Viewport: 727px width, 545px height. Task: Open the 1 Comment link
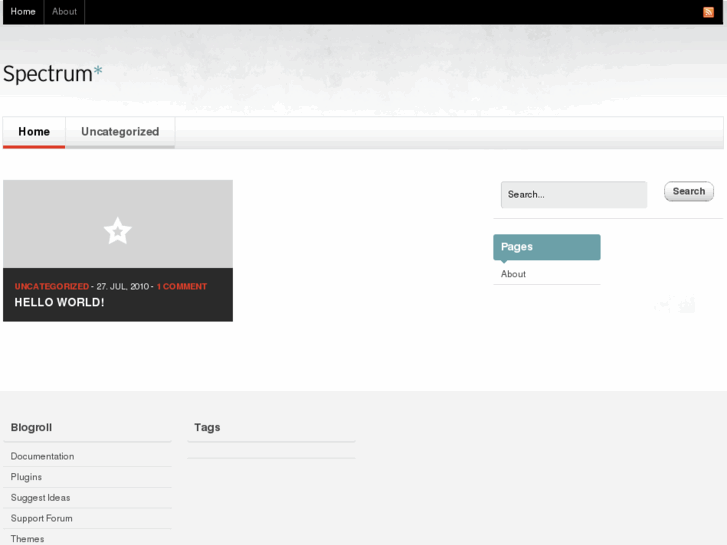(182, 286)
